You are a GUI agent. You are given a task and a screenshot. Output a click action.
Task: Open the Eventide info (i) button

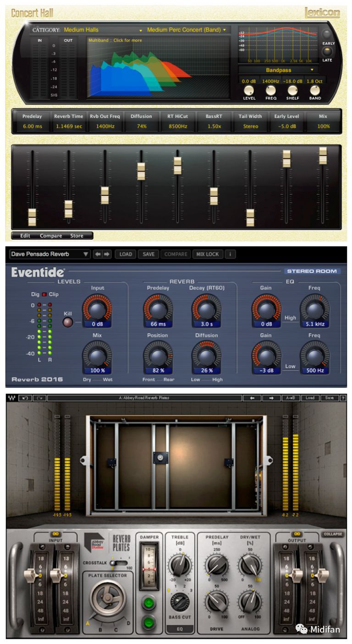click(230, 254)
